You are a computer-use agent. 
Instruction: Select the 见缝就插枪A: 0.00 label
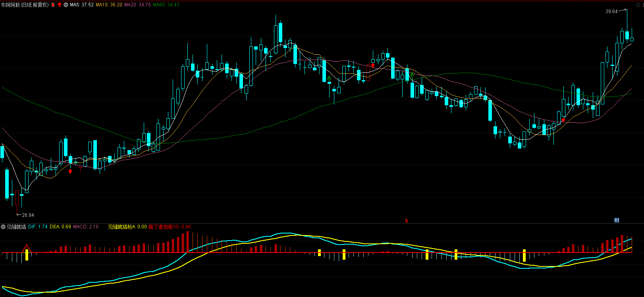coord(127,227)
